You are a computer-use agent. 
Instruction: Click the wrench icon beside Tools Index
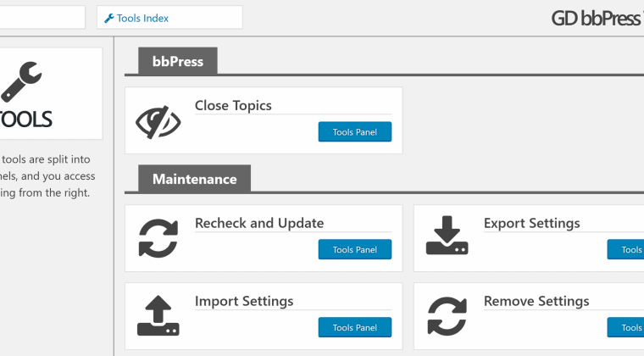(108, 18)
